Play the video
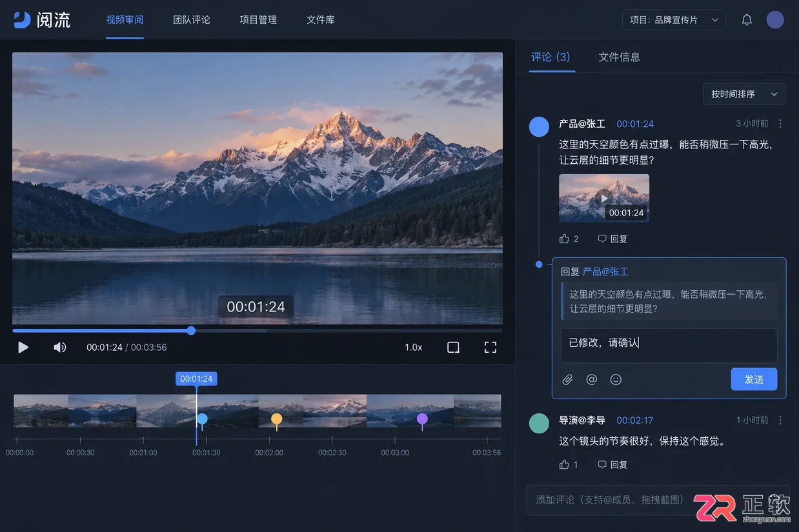Screen dimensions: 799x532 click(23, 348)
